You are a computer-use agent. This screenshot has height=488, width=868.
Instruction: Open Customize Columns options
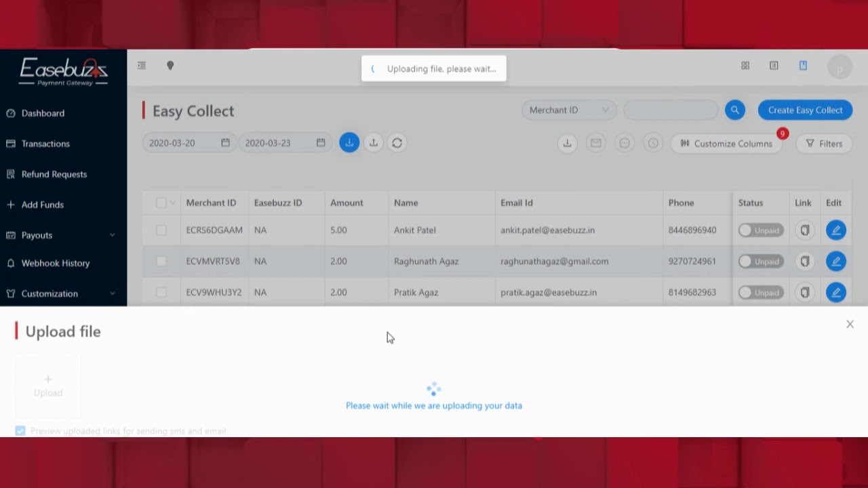click(x=726, y=144)
